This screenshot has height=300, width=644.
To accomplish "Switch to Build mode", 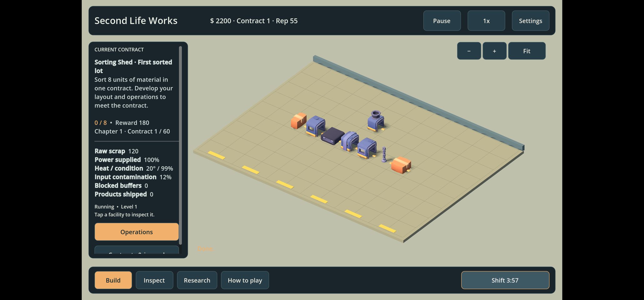I will 113,280.
